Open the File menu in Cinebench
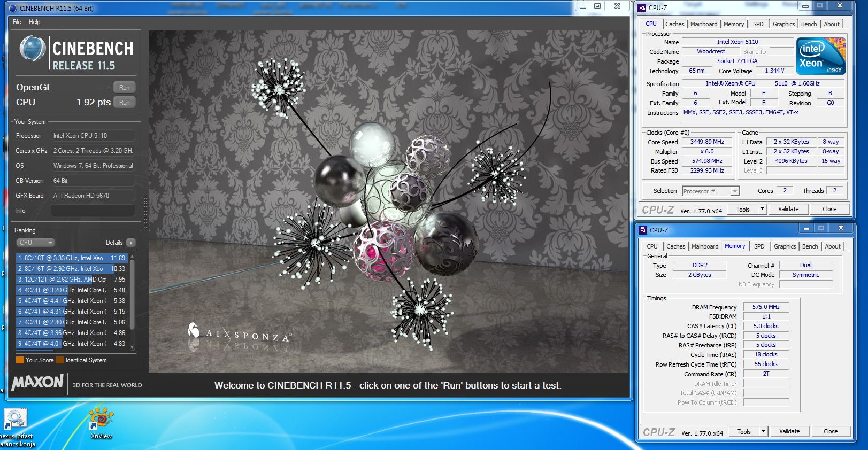 pyautogui.click(x=17, y=22)
